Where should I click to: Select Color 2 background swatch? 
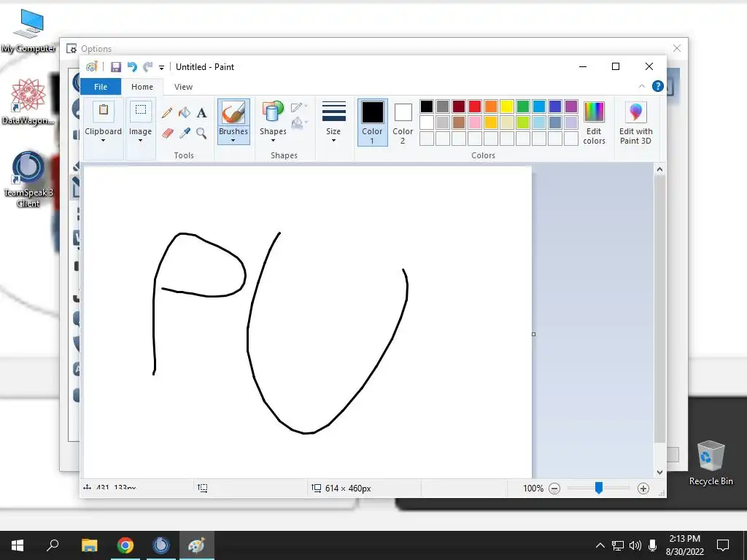pos(403,122)
